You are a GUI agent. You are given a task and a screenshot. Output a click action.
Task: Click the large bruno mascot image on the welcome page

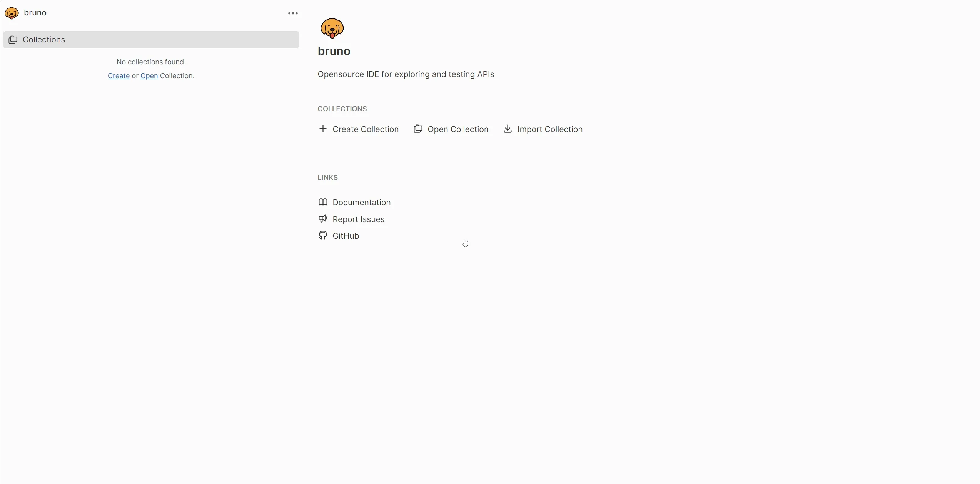(x=332, y=28)
